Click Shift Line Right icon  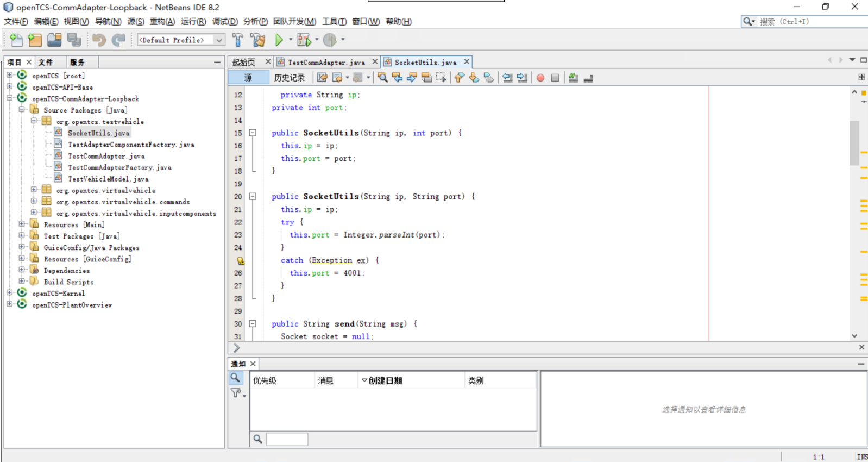pyautogui.click(x=522, y=78)
